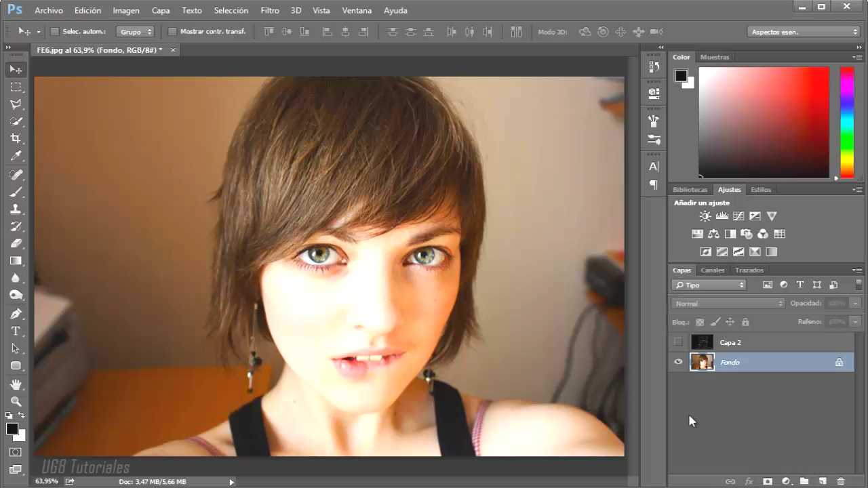The image size is (868, 488).
Task: Select the Rounded Rectangle shape tool
Action: pyautogui.click(x=16, y=366)
